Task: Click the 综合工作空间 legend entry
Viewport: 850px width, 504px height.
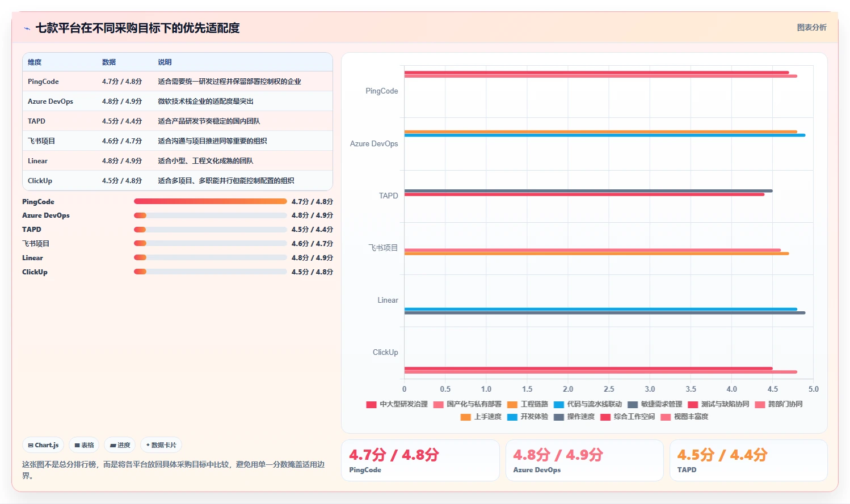Action: pos(627,417)
